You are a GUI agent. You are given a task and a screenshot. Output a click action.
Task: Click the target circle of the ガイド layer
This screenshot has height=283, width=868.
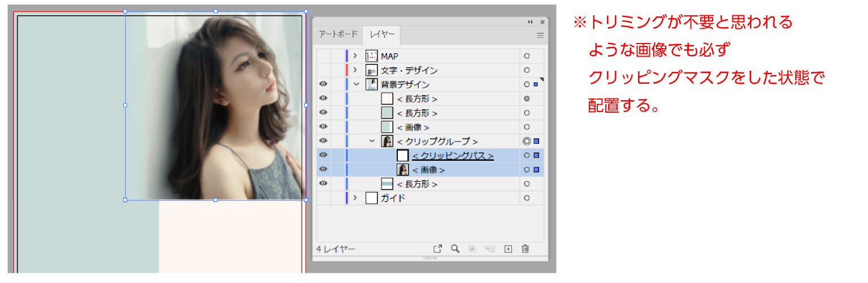pyautogui.click(x=527, y=198)
